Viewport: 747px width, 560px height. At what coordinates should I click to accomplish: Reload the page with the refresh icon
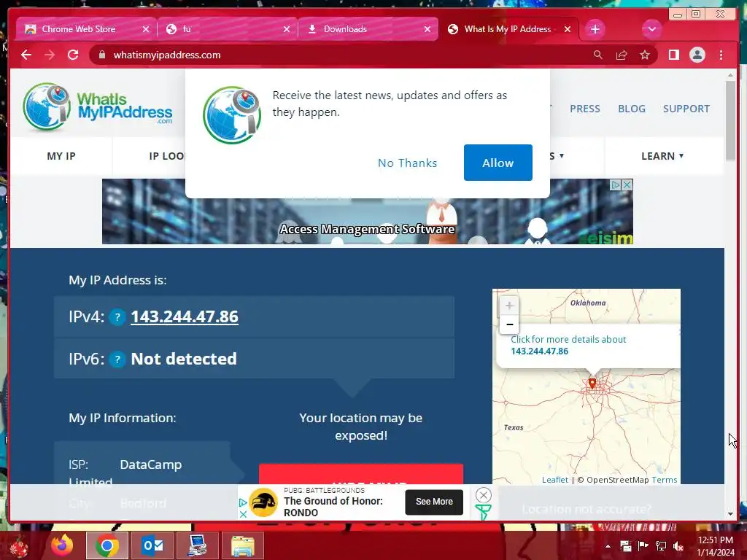click(73, 55)
